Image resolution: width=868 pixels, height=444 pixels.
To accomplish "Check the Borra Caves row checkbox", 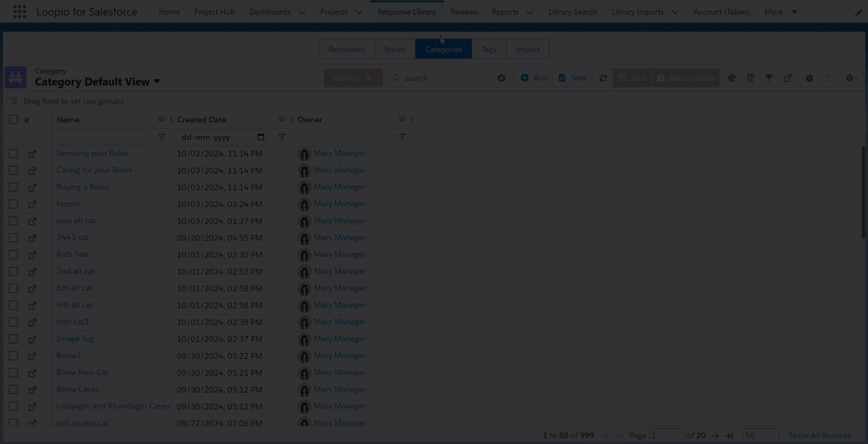I will [x=13, y=389].
